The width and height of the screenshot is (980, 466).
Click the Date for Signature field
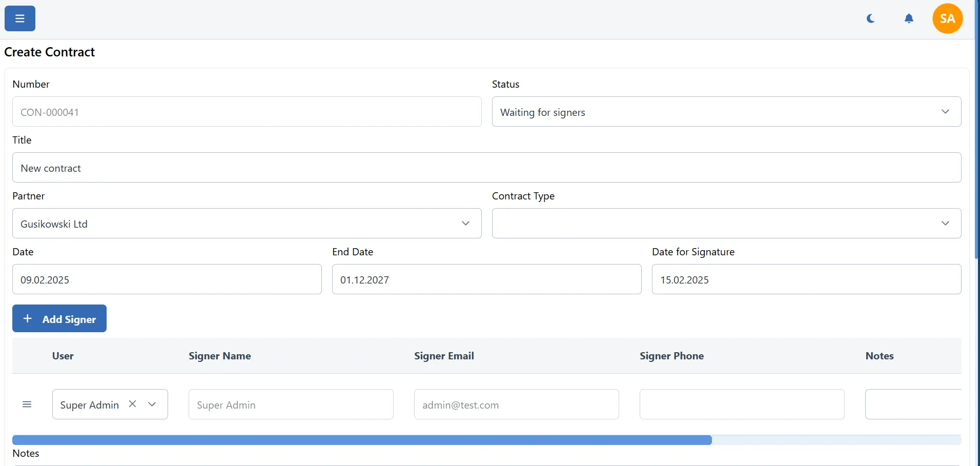(806, 279)
